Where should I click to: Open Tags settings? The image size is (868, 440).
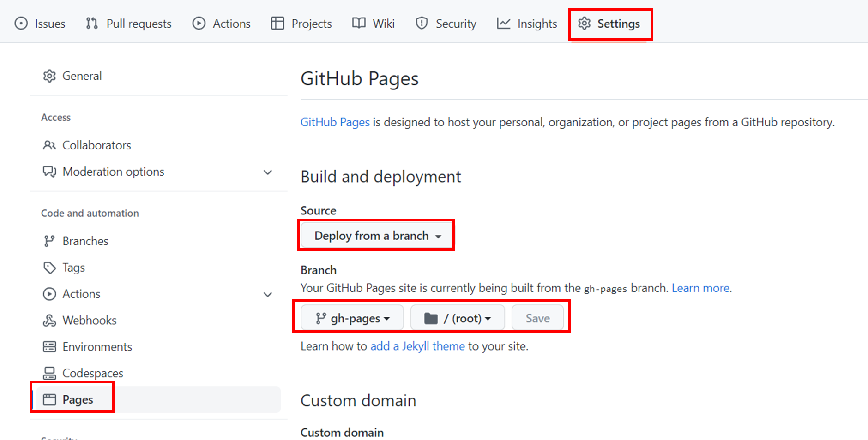(158, 268)
